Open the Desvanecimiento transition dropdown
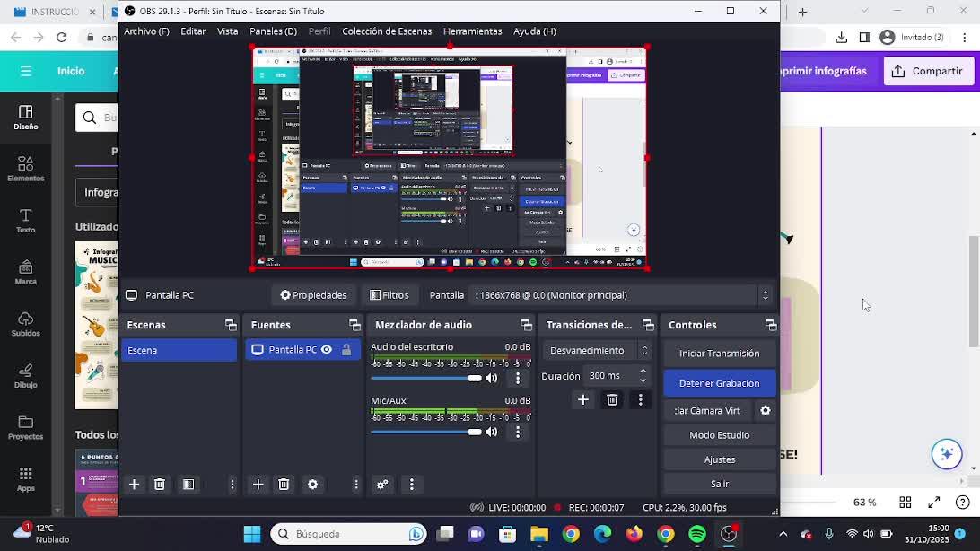This screenshot has width=980, height=551. click(598, 350)
